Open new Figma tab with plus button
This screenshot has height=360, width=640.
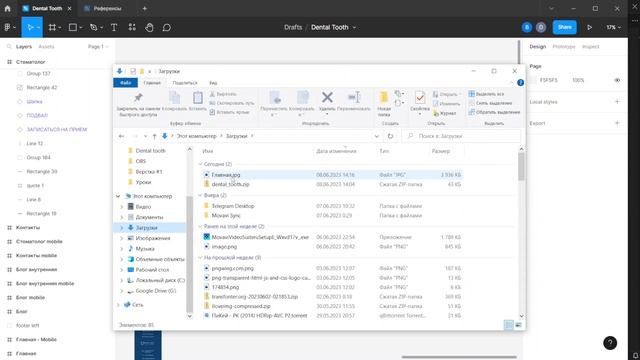click(144, 8)
